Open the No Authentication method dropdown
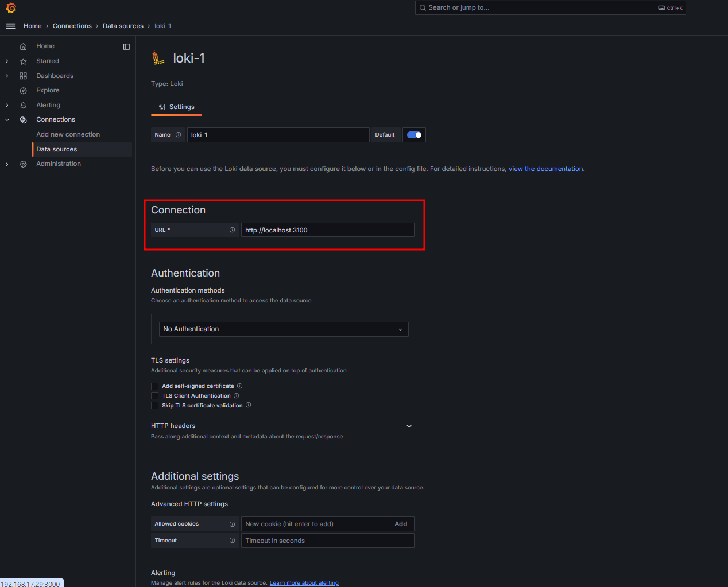Viewport: 728px width, 587px height. pyautogui.click(x=284, y=329)
